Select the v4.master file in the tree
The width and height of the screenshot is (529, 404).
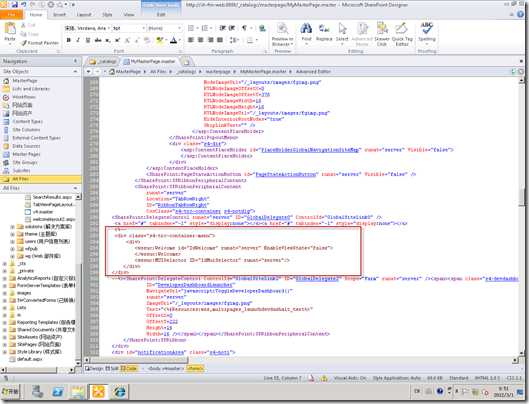click(x=43, y=212)
